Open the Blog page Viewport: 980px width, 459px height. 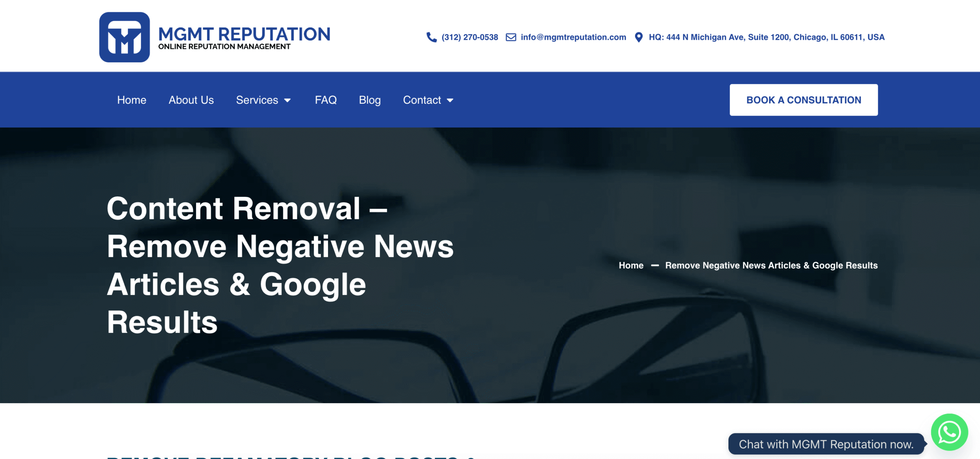click(x=369, y=100)
